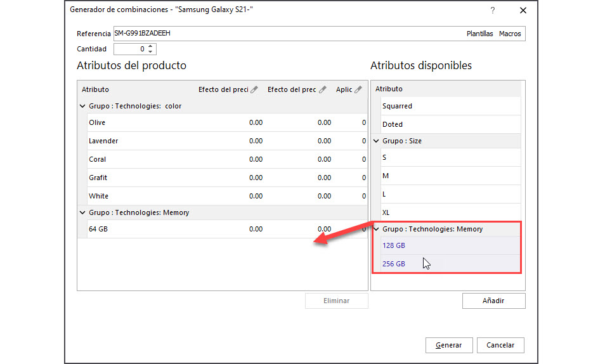The height and width of the screenshot is (364, 605).
Task: Click the second price effect value for Lavender
Action: click(x=324, y=141)
